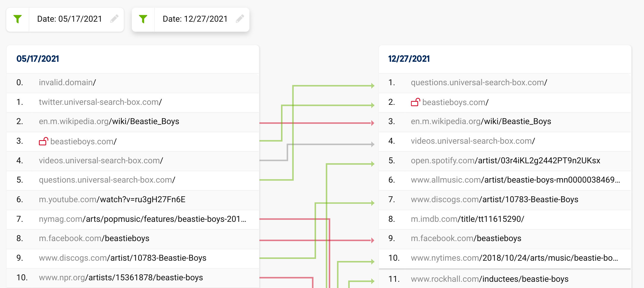Open the www.rockhall.com inductees link
This screenshot has width=644, height=288.
[490, 279]
